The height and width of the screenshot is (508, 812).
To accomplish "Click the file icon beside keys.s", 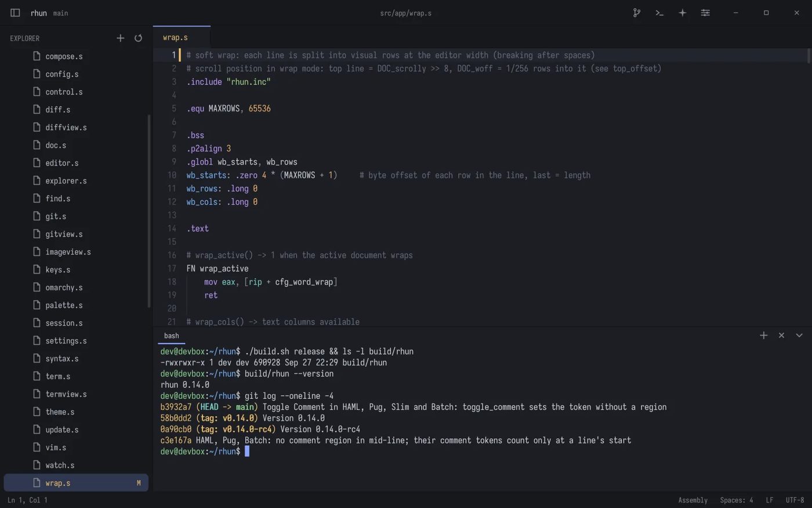I will pyautogui.click(x=37, y=269).
